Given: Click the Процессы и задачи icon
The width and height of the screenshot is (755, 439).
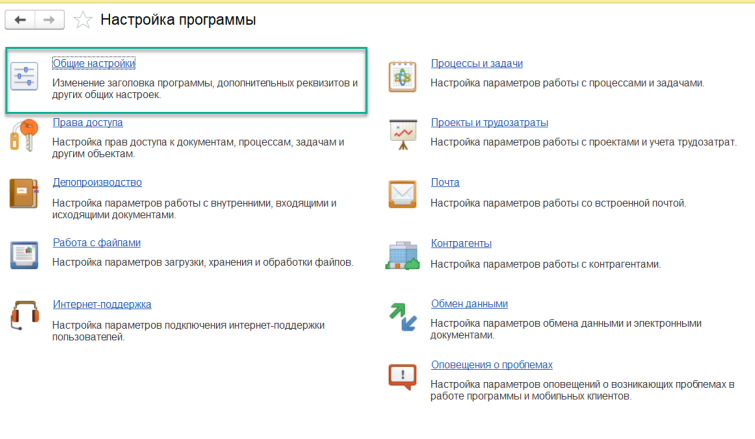Looking at the screenshot, I should pos(402,76).
